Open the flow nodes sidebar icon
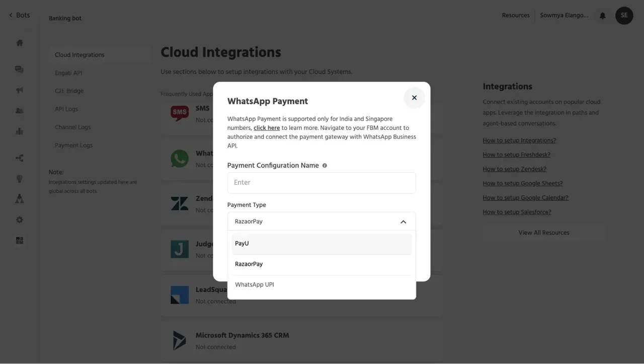The image size is (644, 364). 20,158
